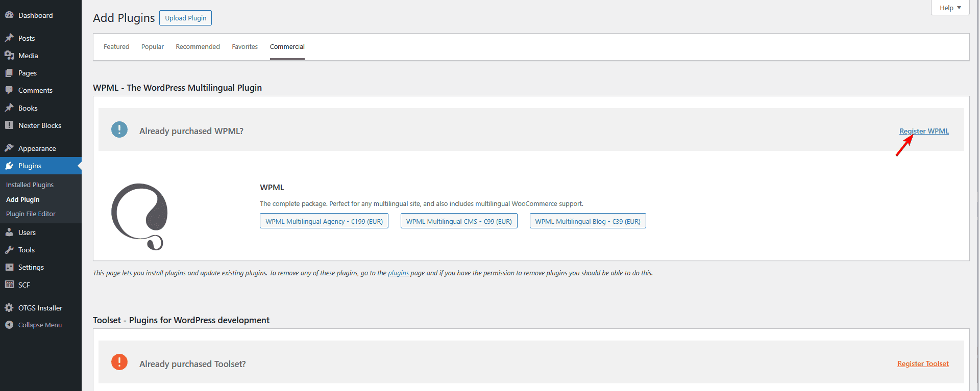Click the Books pushpin icon
The width and height of the screenshot is (980, 391).
click(9, 108)
